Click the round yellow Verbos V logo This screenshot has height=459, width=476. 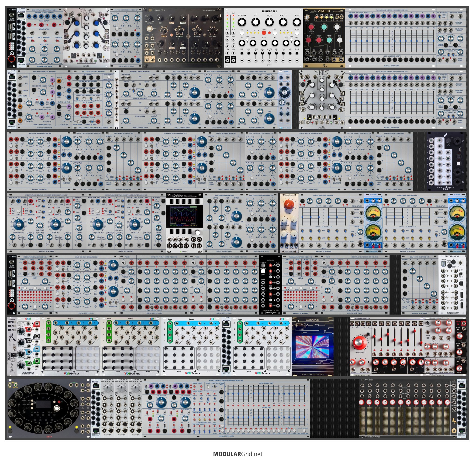point(454,431)
